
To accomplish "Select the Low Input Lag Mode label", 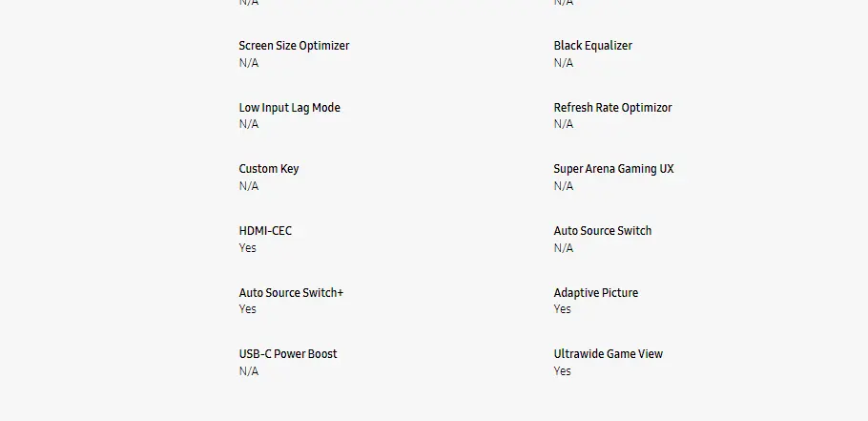I will [289, 108].
